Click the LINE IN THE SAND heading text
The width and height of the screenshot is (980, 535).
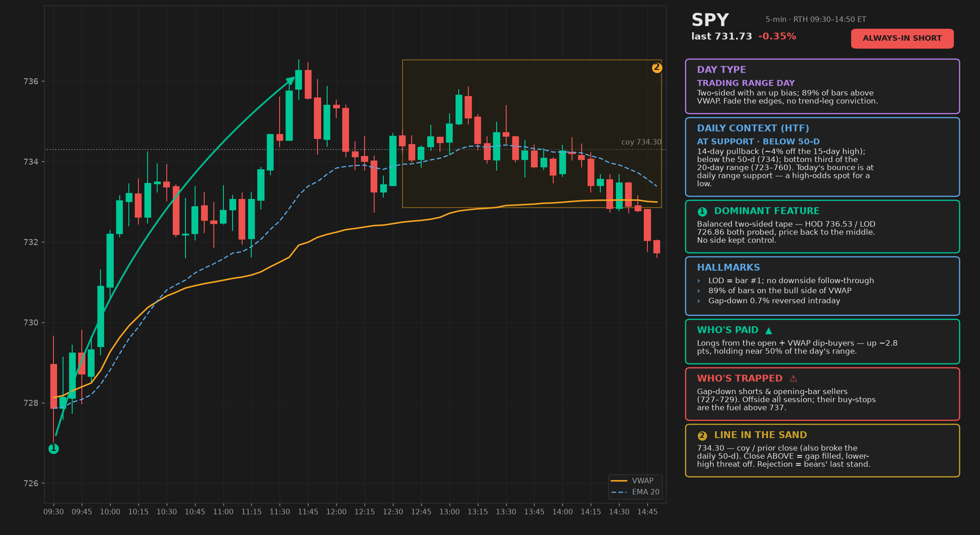click(x=761, y=435)
